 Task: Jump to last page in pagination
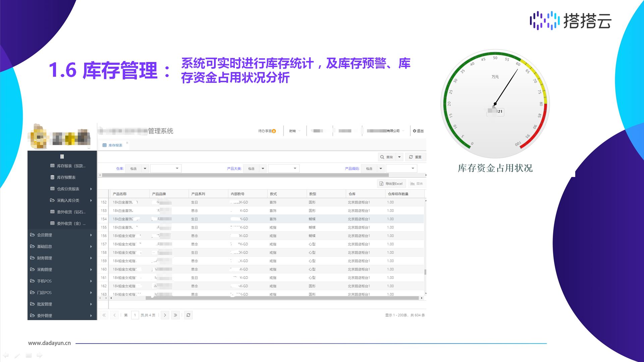175,315
